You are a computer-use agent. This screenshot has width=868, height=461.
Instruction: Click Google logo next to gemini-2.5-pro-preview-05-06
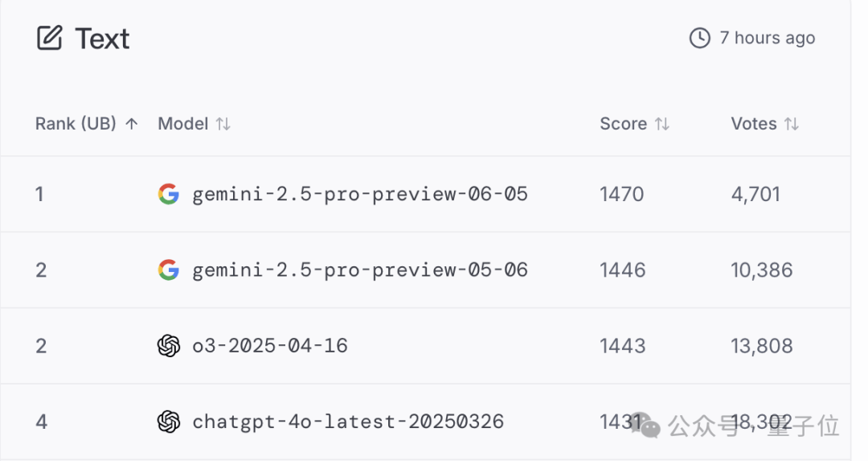(169, 270)
